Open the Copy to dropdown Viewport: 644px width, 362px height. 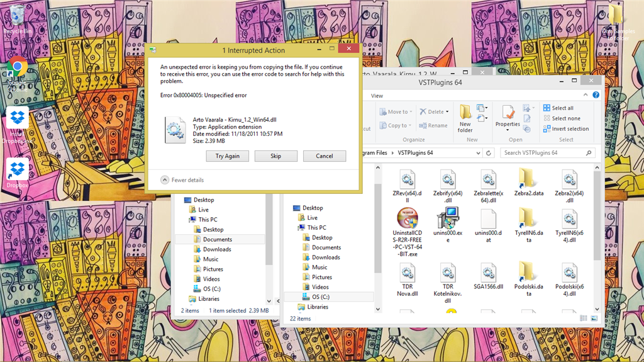395,125
